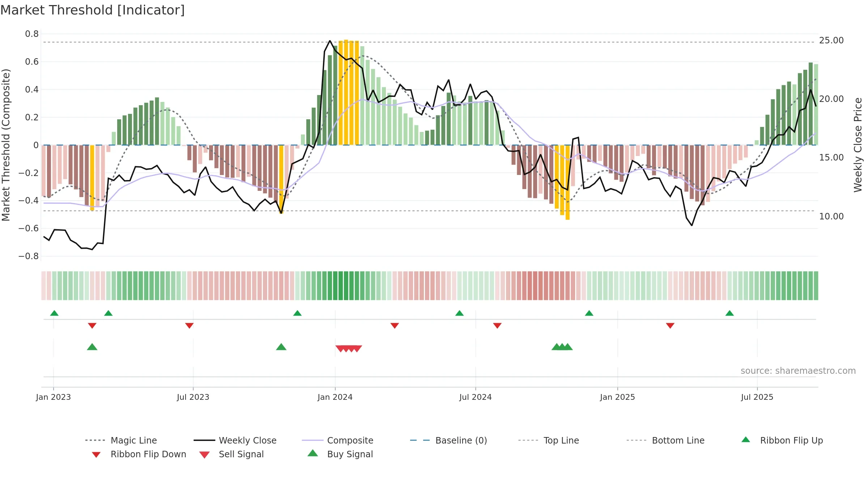The height and width of the screenshot is (488, 868).
Task: Toggle Bottom Line legend entry
Action: click(665, 440)
